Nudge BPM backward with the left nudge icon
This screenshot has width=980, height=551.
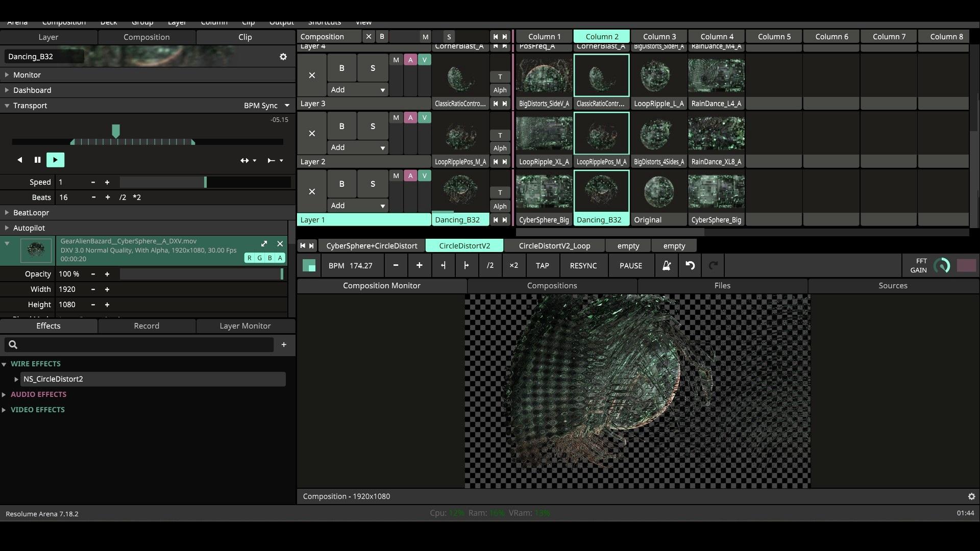click(443, 266)
